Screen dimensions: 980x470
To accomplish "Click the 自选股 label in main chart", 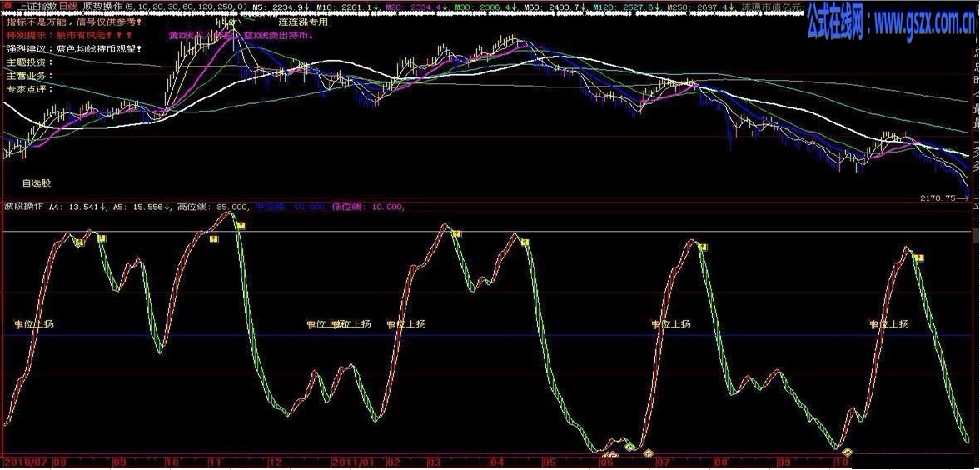I will coord(37,182).
